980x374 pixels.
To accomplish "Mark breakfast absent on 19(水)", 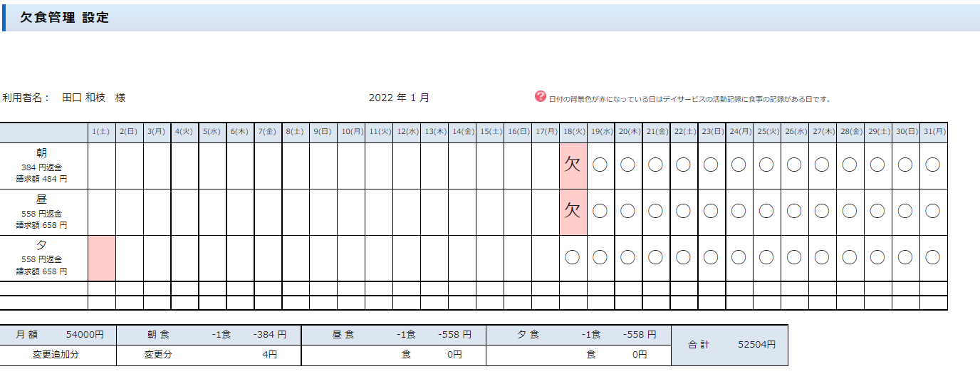I will [x=600, y=165].
